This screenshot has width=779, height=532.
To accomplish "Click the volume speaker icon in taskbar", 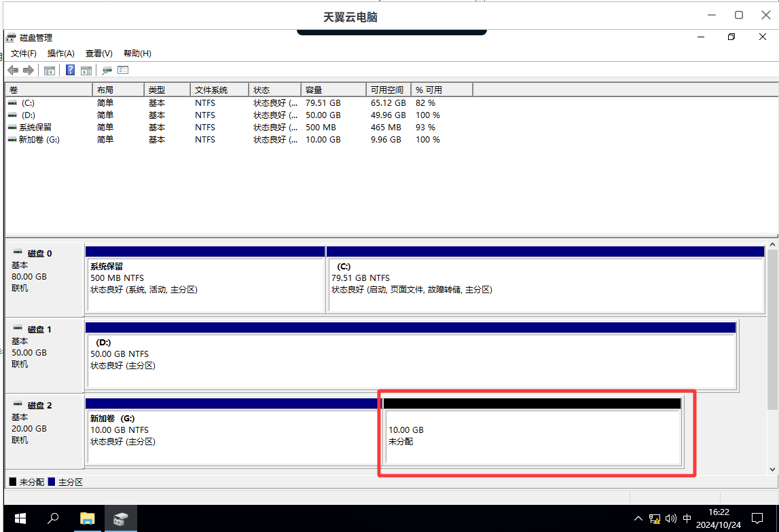I will click(x=671, y=519).
